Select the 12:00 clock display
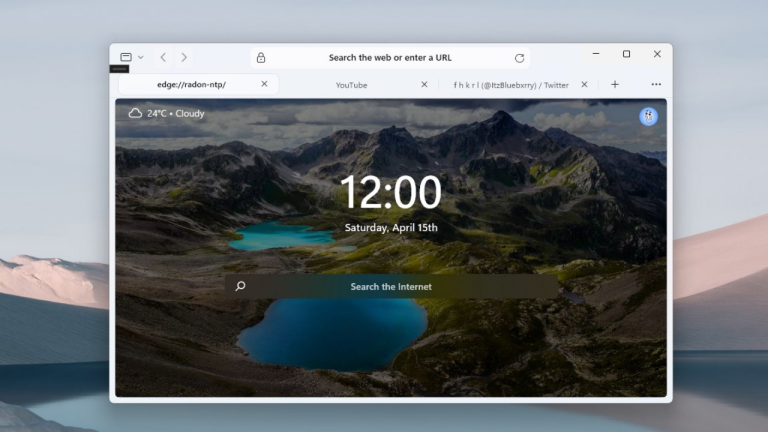 (390, 192)
